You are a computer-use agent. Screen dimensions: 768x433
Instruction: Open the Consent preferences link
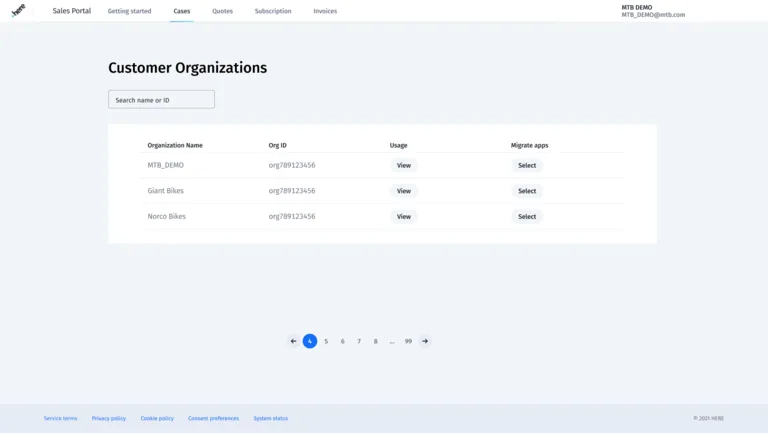pos(214,418)
